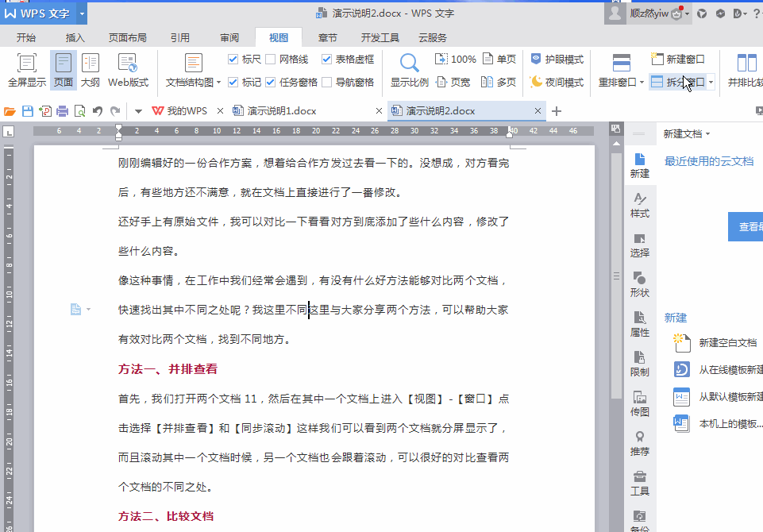
Task: Open print preview from the quick toolbar
Action: click(80, 111)
